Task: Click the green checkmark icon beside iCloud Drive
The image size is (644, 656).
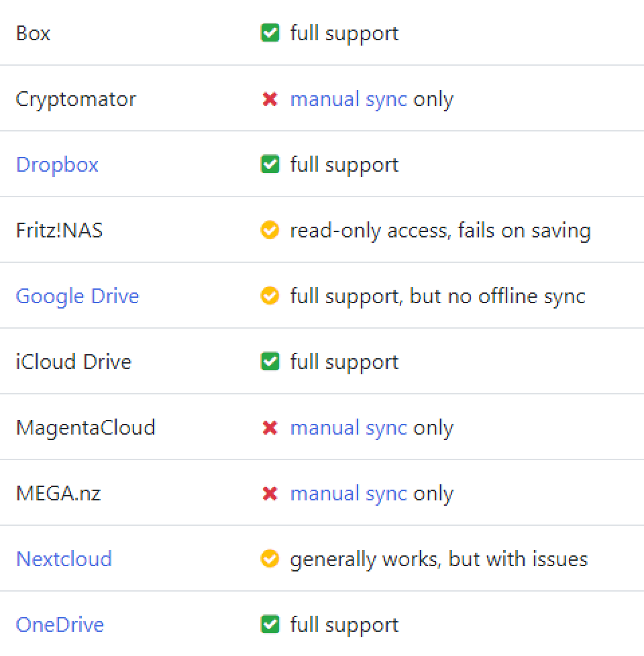Action: 270,361
